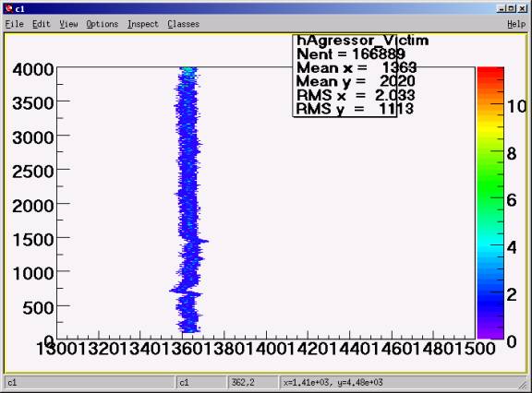Screen dimensions: 532x393
Task: Minimize the c1 canvas window
Action: pyautogui.click(x=502, y=9)
